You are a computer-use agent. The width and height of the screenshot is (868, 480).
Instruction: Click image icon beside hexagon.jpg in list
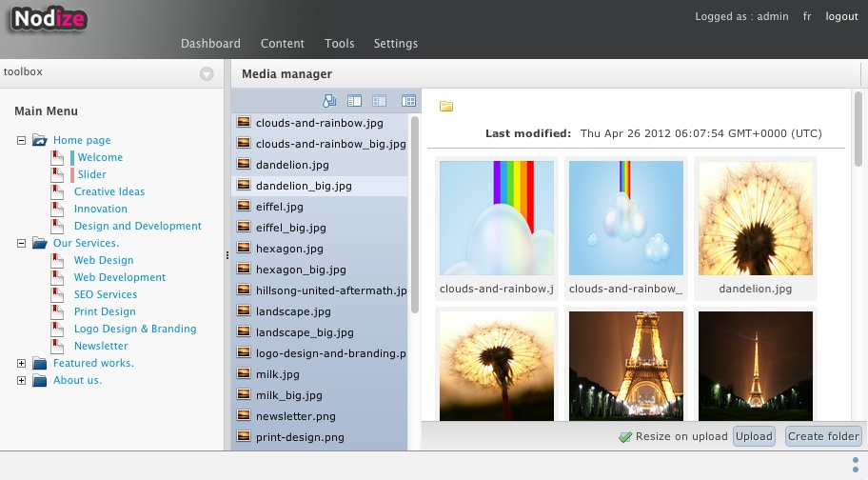pos(244,248)
